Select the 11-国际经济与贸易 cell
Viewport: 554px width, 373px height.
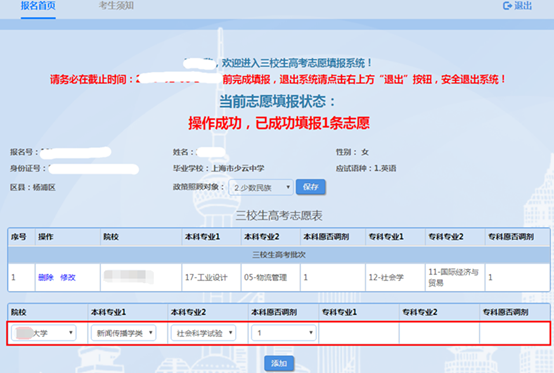455,277
